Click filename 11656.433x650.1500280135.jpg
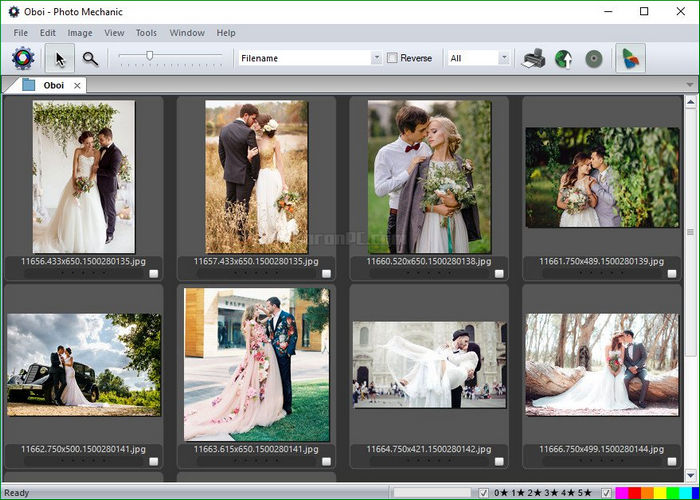 click(x=83, y=261)
